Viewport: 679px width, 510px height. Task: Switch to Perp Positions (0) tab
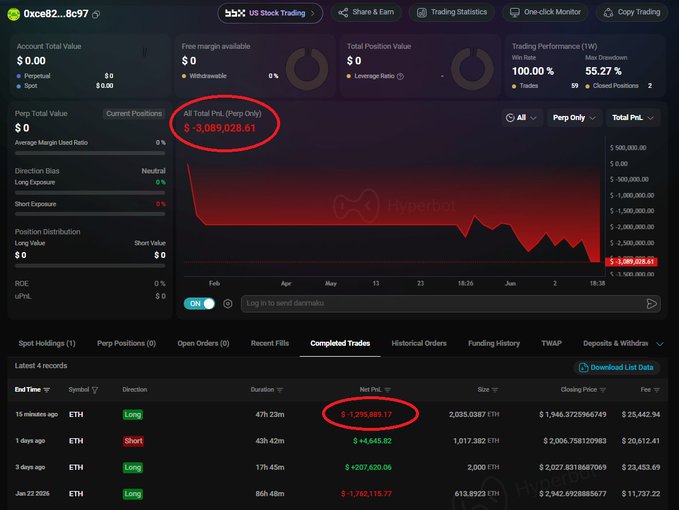pos(126,343)
